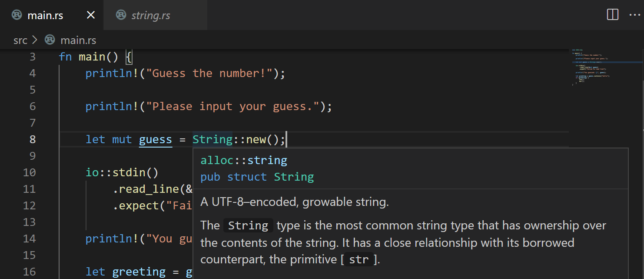Click the Rust logo on string.rs tab
The width and height of the screenshot is (644, 279).
(122, 14)
